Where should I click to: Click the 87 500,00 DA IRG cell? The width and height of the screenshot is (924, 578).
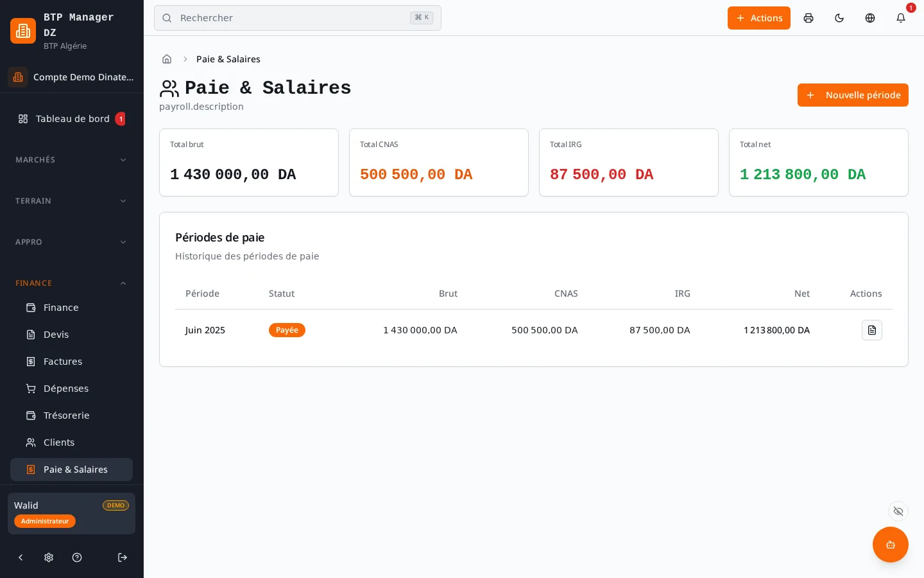tap(660, 330)
